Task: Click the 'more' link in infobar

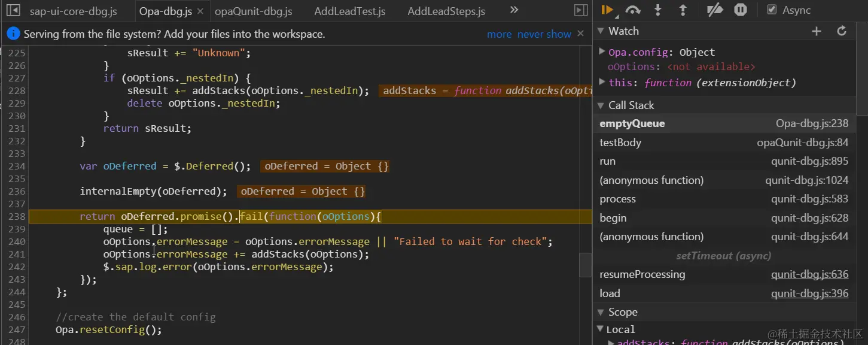Action: click(x=499, y=34)
